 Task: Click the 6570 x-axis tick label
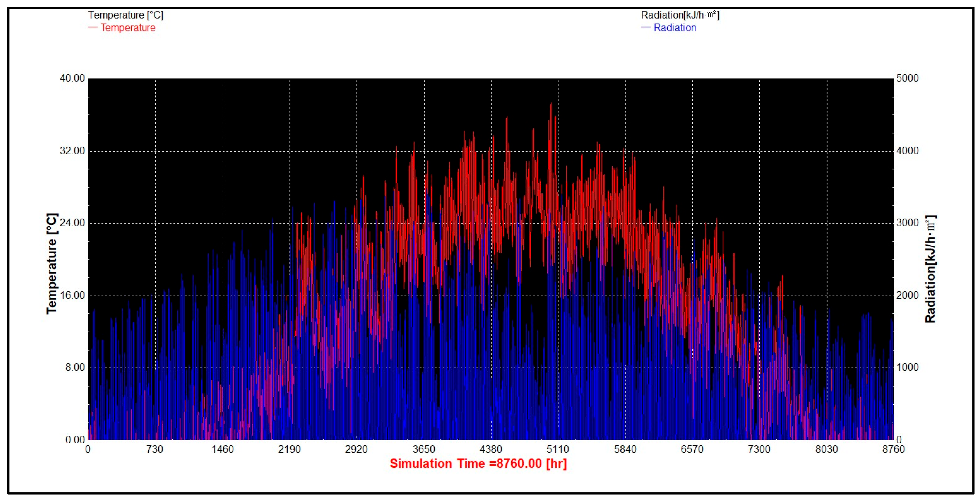692,449
